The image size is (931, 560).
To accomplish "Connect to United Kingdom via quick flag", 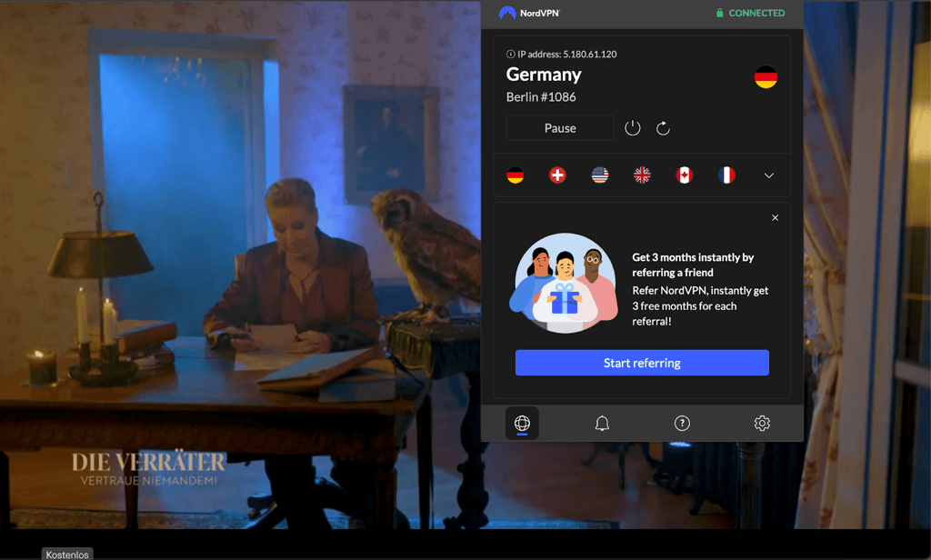I will pos(642,175).
